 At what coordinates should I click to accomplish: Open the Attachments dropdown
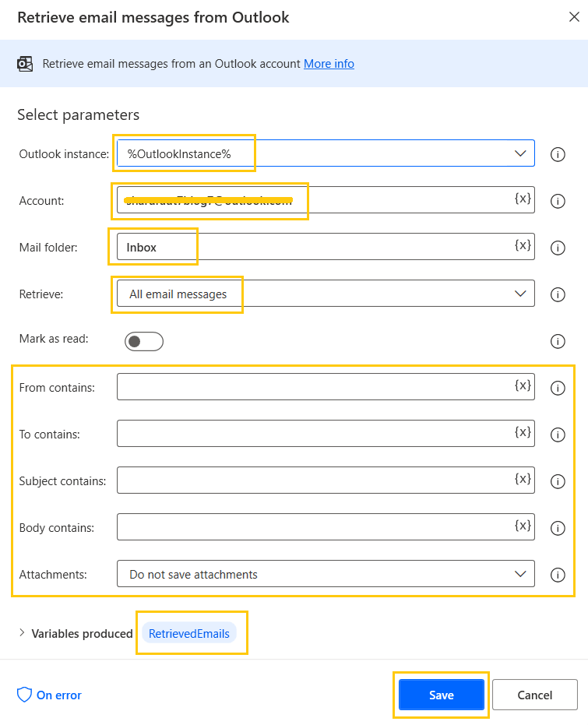520,575
